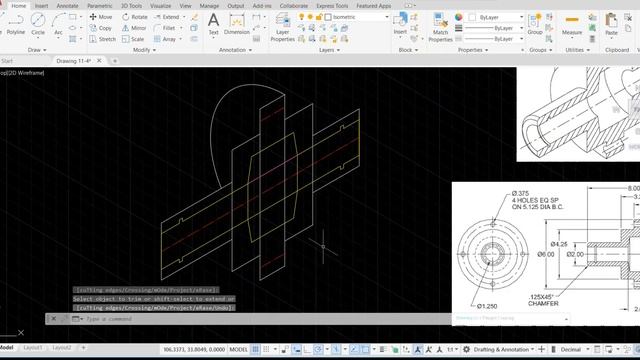Screen dimensions: 640x360
Task: Add a new layout with plus
Action: tap(83, 348)
